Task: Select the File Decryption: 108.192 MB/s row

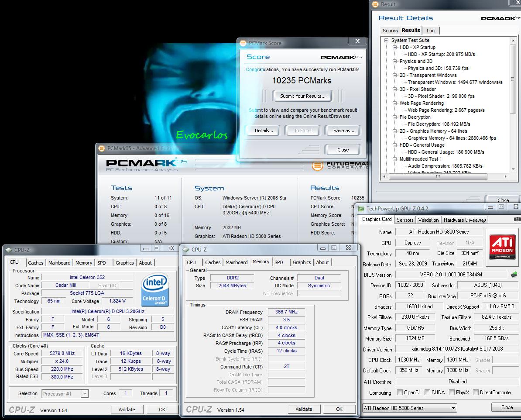Action: click(439, 124)
